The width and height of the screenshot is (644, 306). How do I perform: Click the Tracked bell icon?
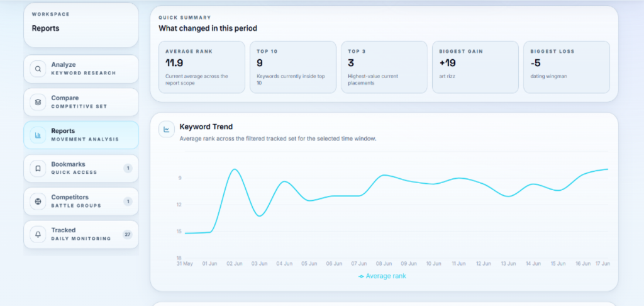[x=38, y=234]
